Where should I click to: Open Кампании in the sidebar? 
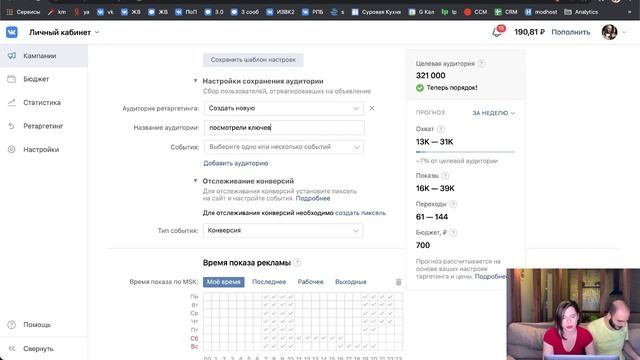coord(44,56)
